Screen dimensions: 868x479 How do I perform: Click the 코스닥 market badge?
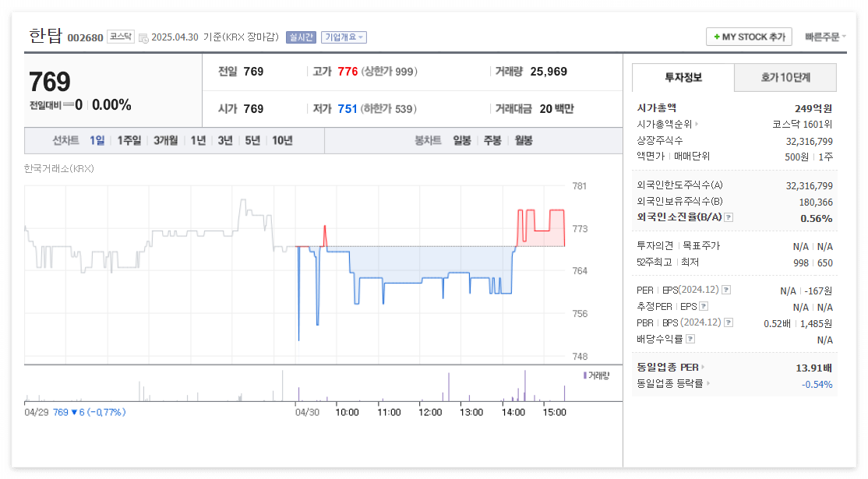(x=121, y=36)
